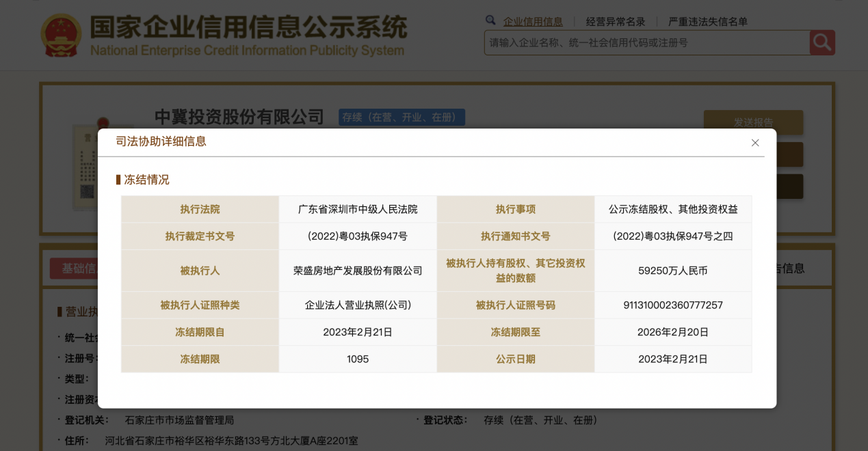Click the 广东省深圳市中级人民法院 cell

[358, 209]
